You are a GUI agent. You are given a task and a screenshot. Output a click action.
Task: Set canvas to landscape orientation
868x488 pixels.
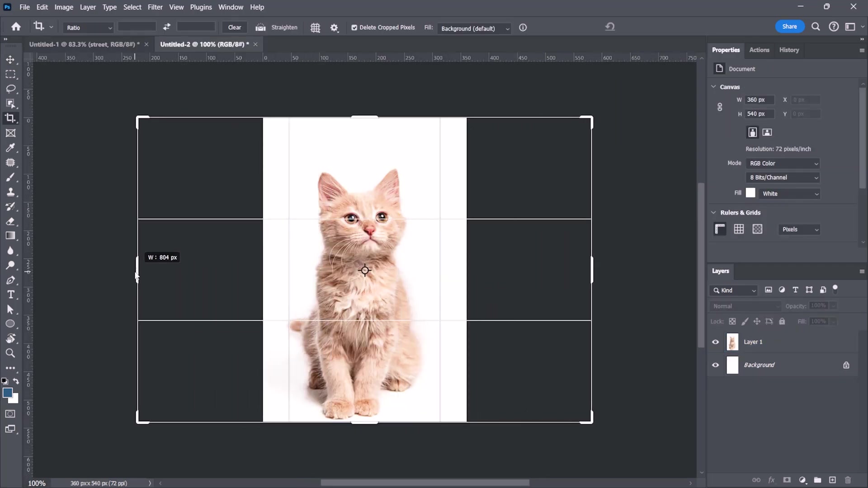tap(767, 132)
